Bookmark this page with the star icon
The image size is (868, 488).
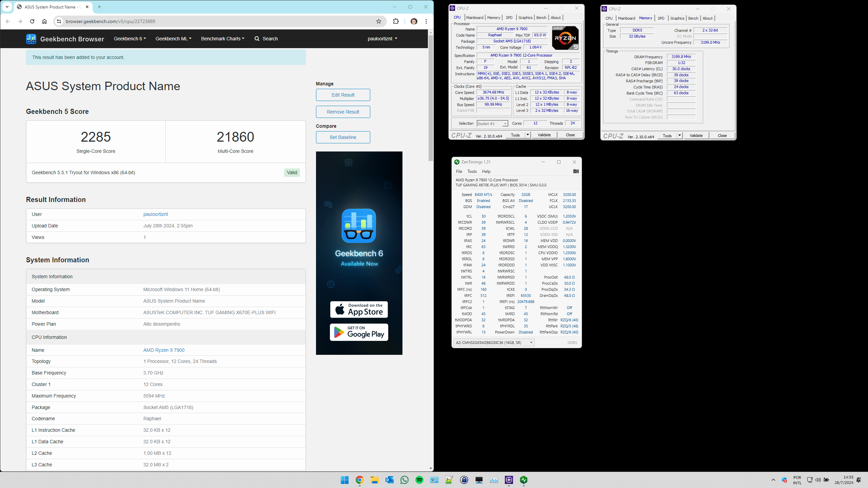pos(379,21)
